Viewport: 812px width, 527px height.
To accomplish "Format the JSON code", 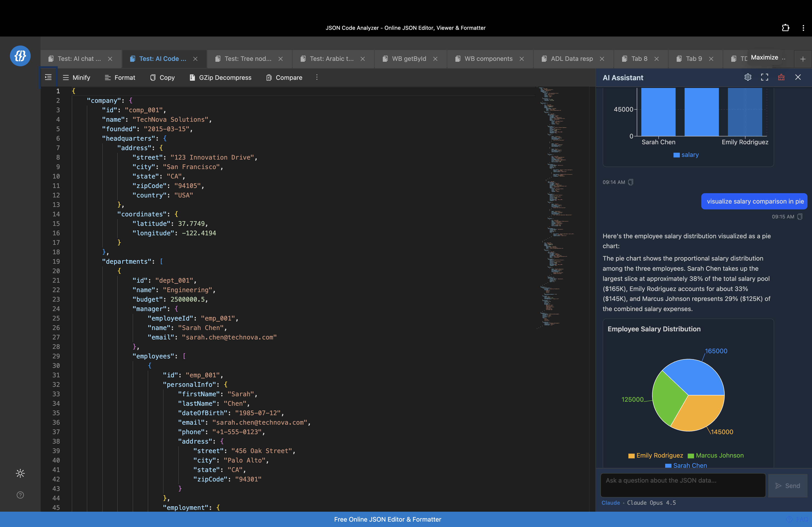I will [120, 77].
